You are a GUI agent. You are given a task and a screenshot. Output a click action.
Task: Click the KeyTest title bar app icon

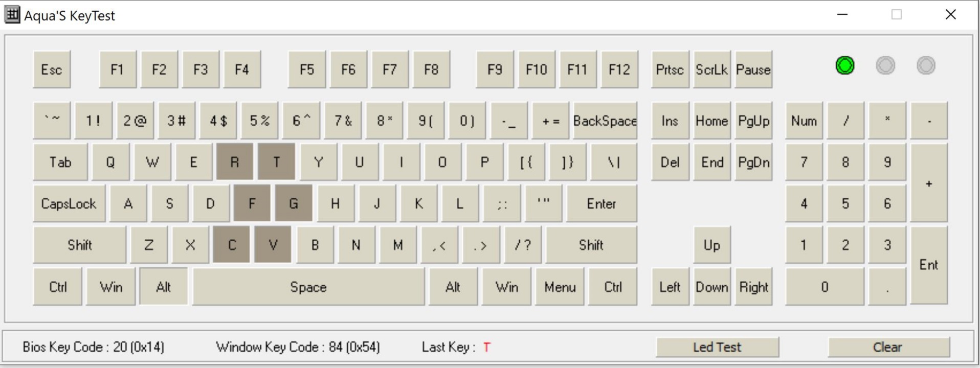[12, 14]
